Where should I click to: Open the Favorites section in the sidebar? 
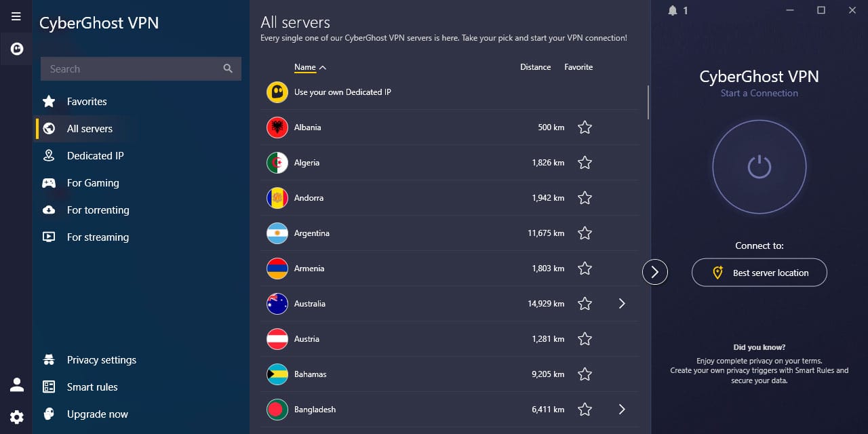(86, 101)
